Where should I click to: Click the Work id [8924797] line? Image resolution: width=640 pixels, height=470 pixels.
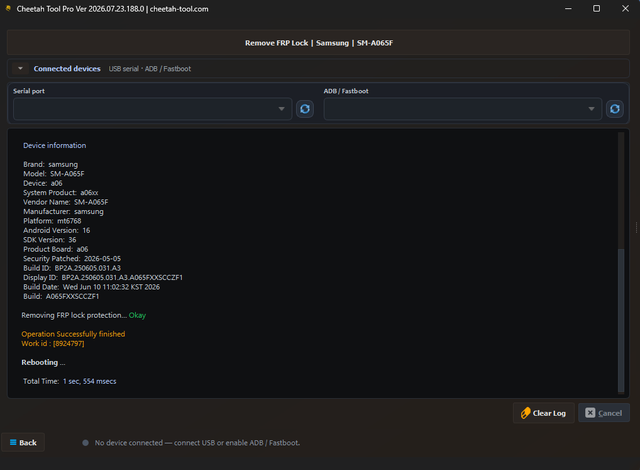[x=53, y=344]
